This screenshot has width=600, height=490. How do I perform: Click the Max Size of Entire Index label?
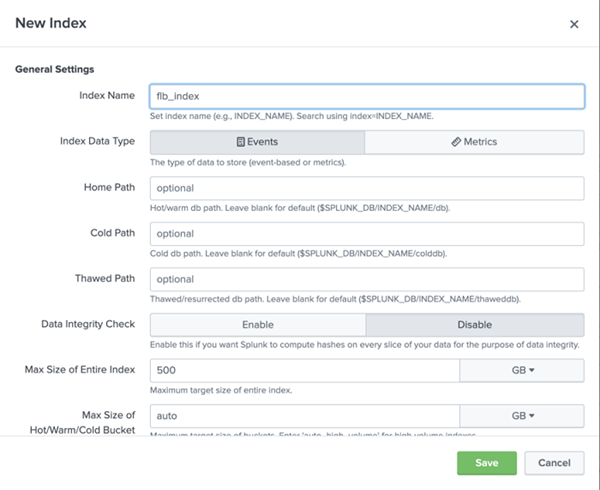point(80,370)
